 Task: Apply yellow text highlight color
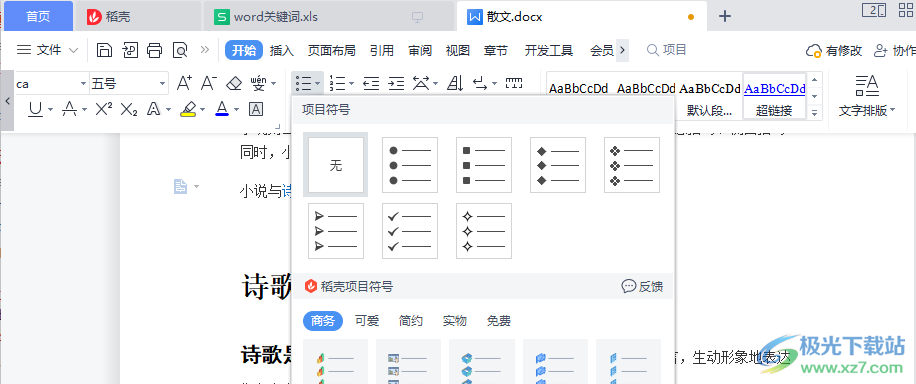pyautogui.click(x=188, y=109)
